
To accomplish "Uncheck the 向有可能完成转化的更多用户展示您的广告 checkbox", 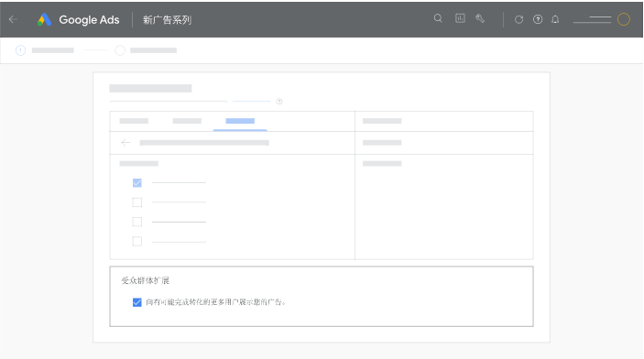I will pyautogui.click(x=137, y=302).
